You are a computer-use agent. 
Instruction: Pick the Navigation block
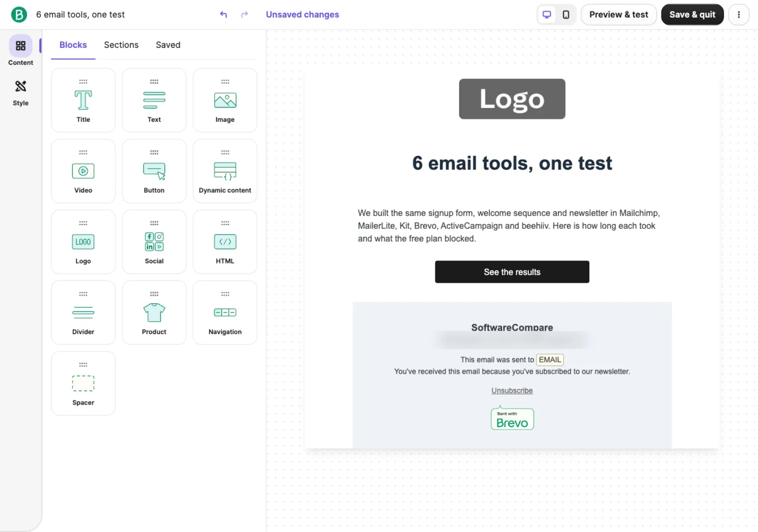[x=225, y=313]
